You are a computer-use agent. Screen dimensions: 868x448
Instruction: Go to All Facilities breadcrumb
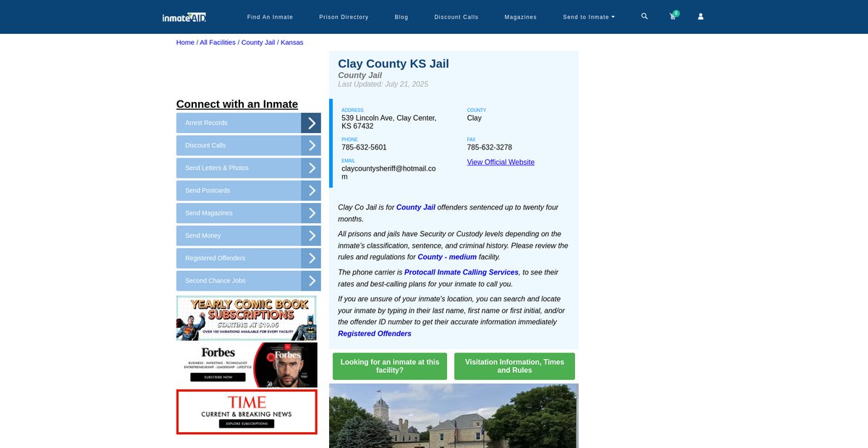pyautogui.click(x=218, y=43)
